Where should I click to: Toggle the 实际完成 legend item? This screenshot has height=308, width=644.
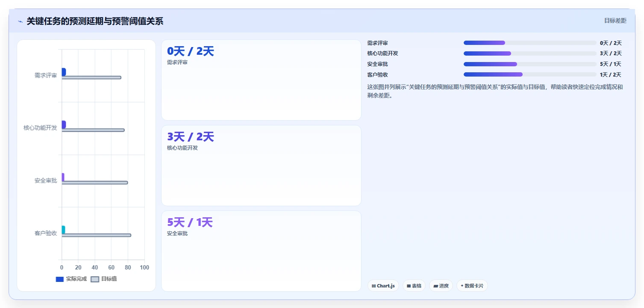pos(71,279)
